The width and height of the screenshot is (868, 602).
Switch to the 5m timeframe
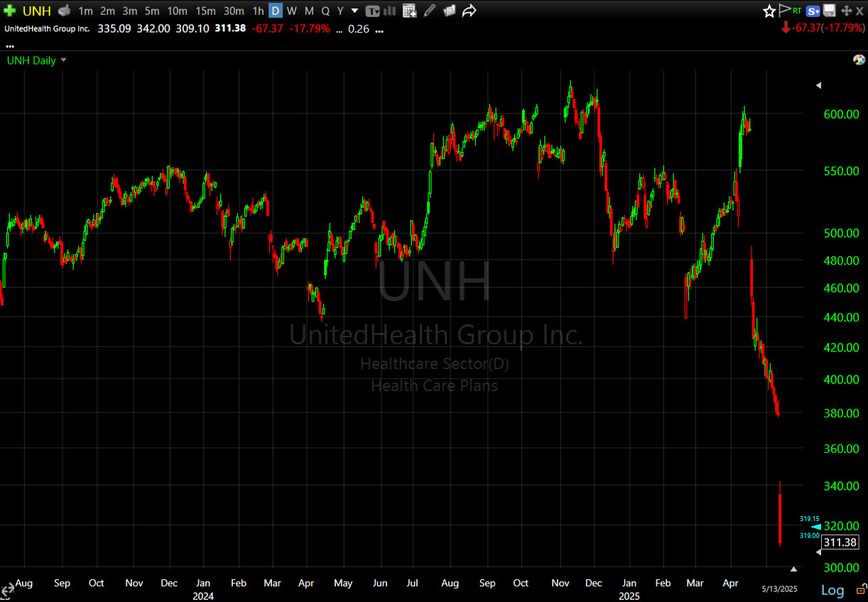(152, 11)
